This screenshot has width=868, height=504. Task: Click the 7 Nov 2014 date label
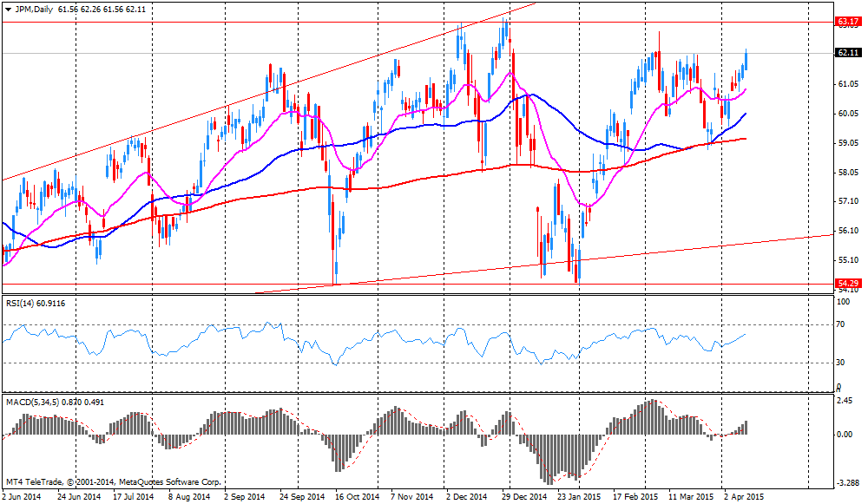(x=411, y=497)
